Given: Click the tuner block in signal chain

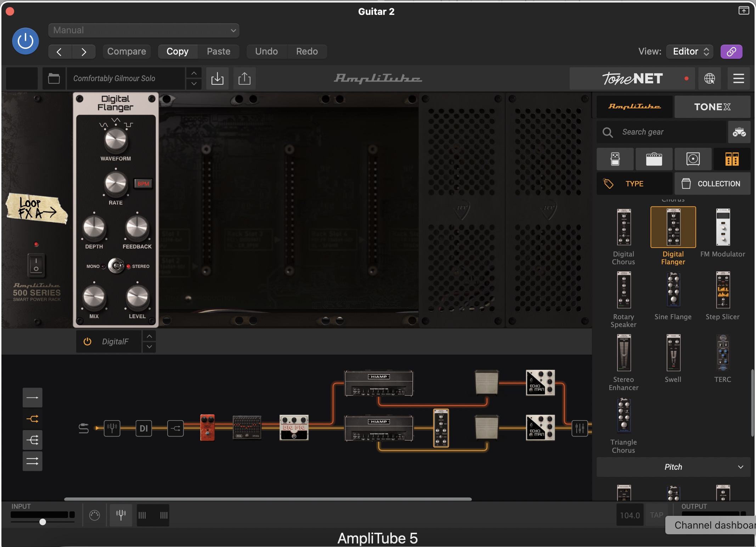Looking at the screenshot, I should (x=112, y=428).
